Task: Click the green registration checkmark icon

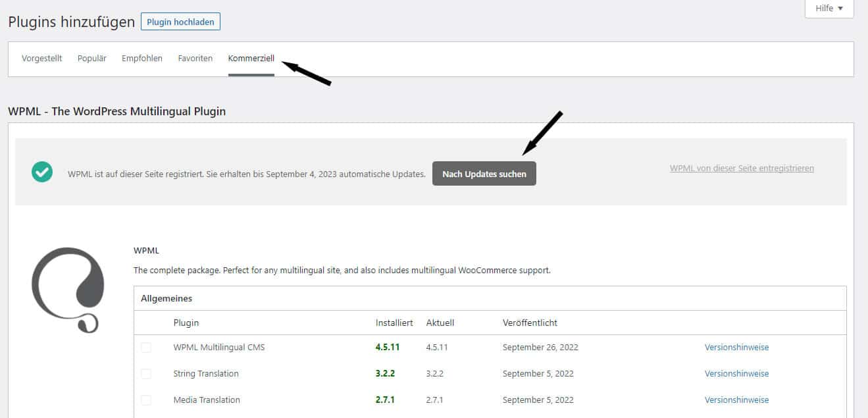Action: point(42,172)
